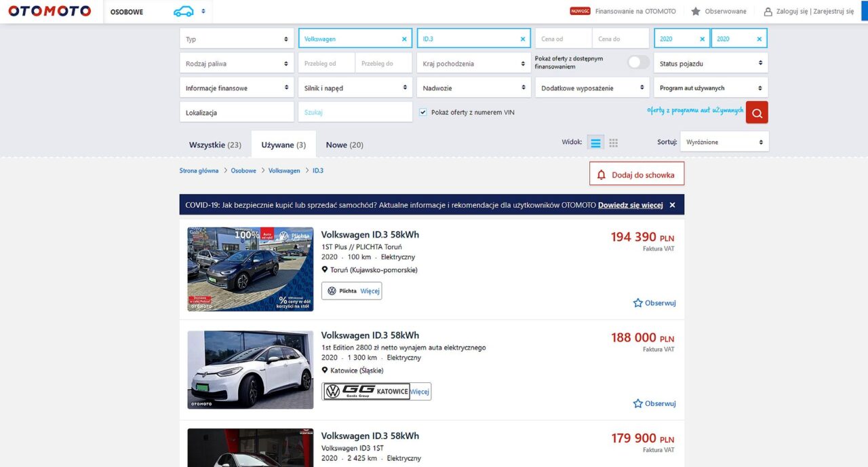868x467 pixels.
Task: Expand Kraj pochodzenia dropdown
Action: pyautogui.click(x=473, y=64)
